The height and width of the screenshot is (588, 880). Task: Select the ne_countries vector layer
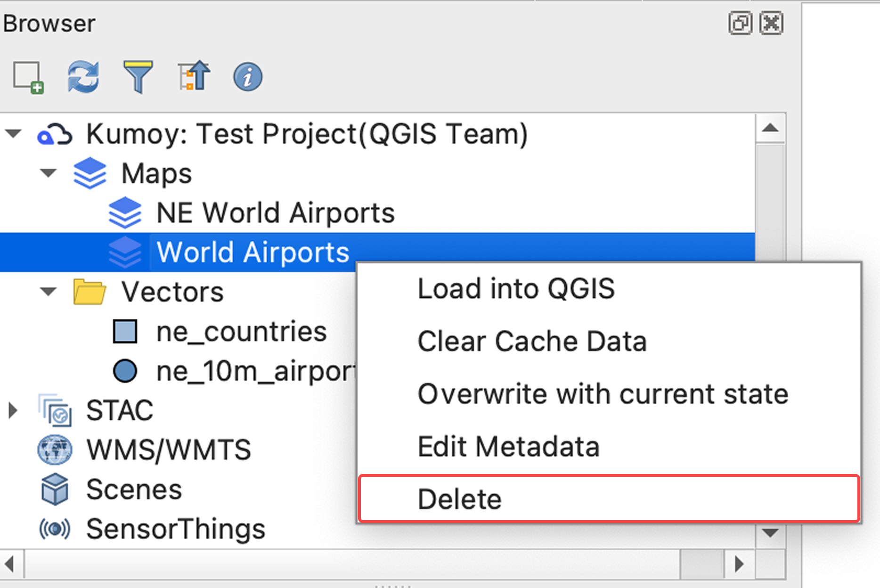(x=241, y=332)
